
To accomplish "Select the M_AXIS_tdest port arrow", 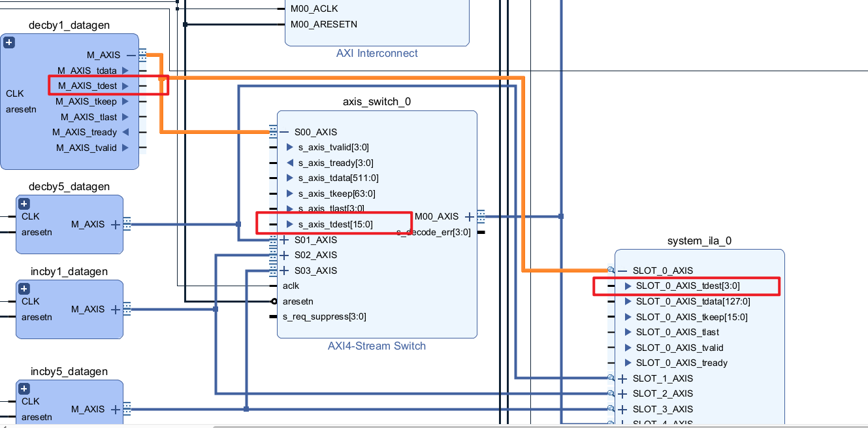I will tap(125, 86).
